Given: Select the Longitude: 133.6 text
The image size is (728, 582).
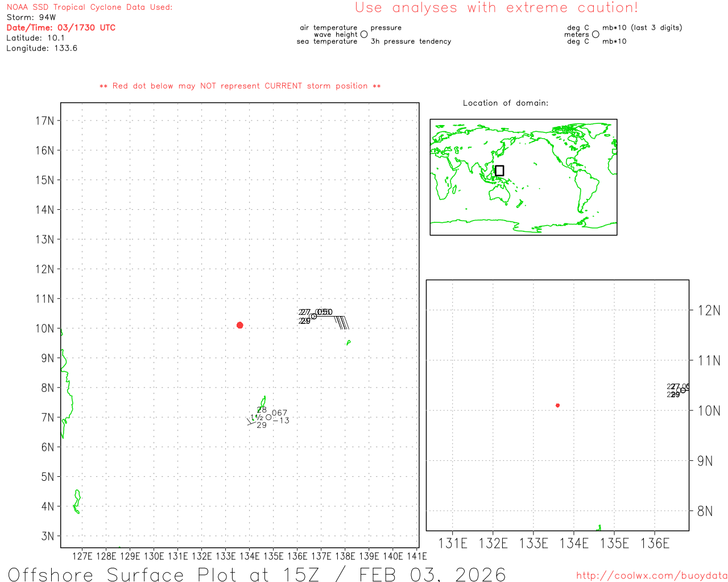Looking at the screenshot, I should tap(42, 48).
